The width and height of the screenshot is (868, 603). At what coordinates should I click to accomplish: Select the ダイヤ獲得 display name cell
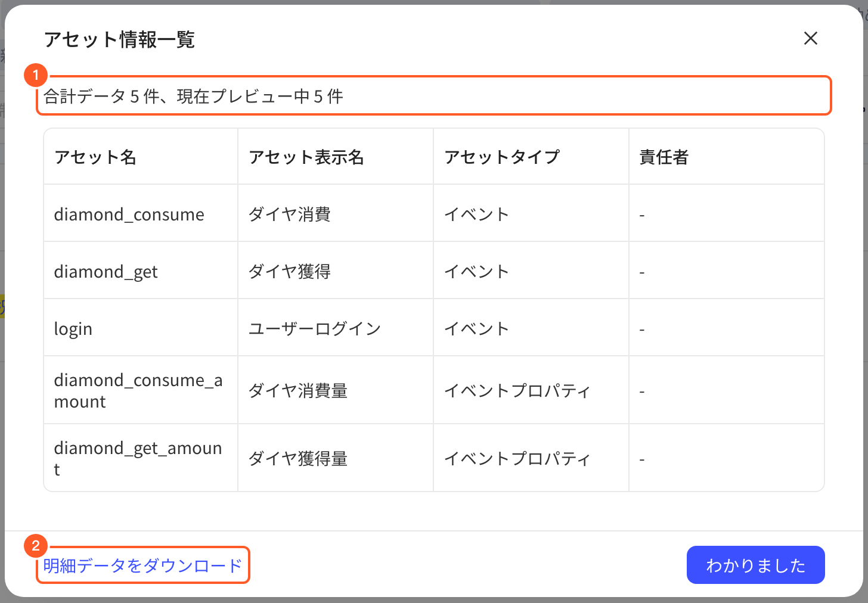(336, 271)
